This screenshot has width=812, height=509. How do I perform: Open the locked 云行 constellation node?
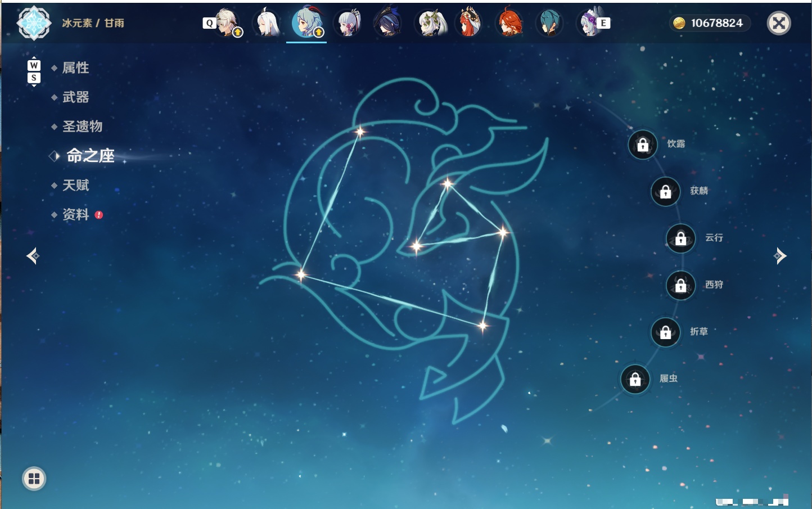pos(680,238)
